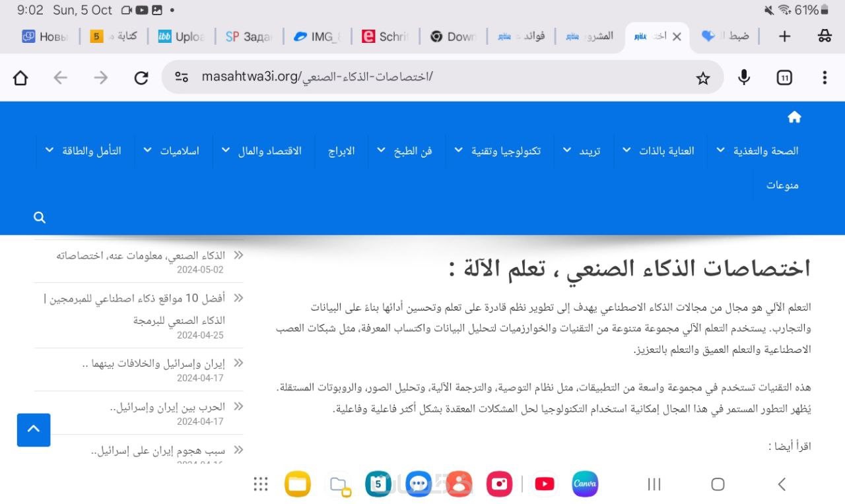Tap the system home navigation button

(718, 484)
